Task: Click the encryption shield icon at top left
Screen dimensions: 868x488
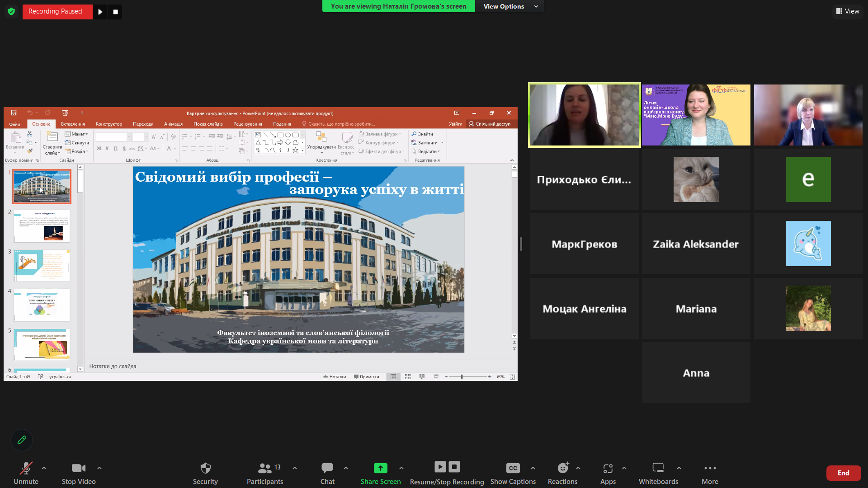Action: (11, 11)
